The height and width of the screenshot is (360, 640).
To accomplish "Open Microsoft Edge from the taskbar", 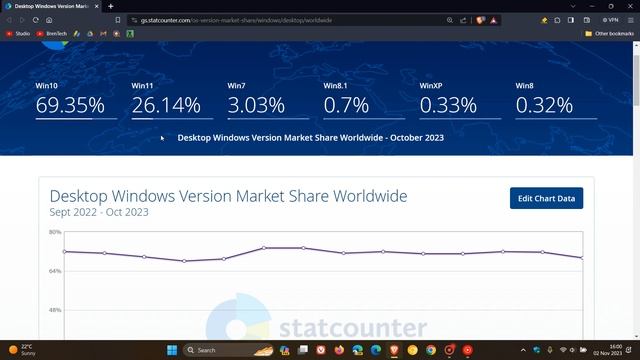I will [x=376, y=350].
